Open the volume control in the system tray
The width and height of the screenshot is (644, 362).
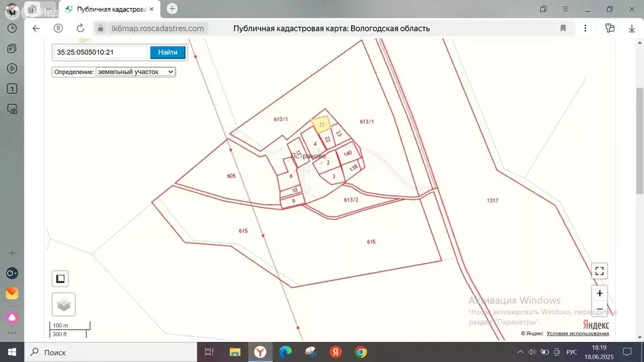pyautogui.click(x=532, y=352)
